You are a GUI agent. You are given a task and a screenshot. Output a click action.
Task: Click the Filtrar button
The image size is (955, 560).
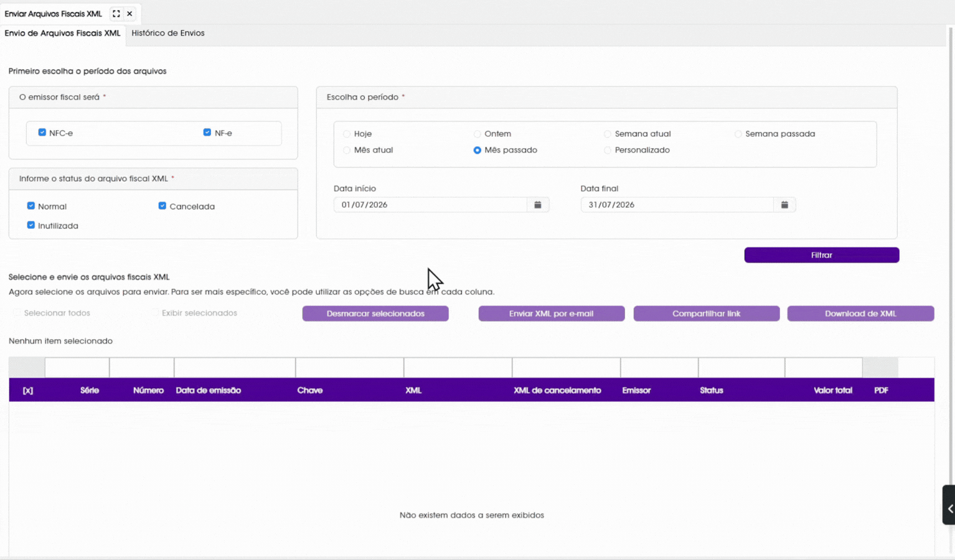(x=822, y=255)
